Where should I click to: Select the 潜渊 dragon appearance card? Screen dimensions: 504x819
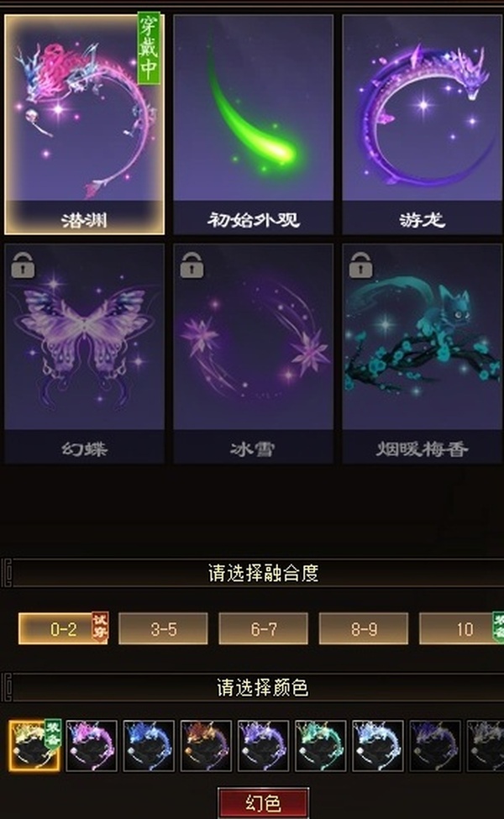tap(84, 124)
